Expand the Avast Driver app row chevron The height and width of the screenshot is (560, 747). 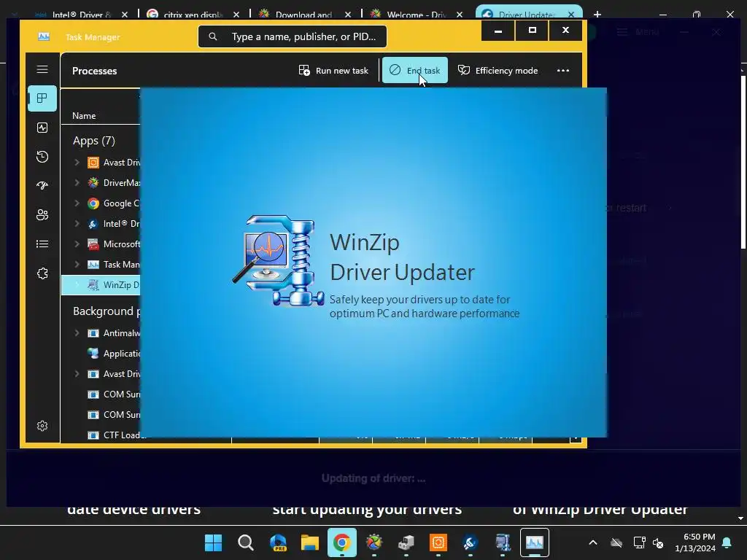point(77,163)
